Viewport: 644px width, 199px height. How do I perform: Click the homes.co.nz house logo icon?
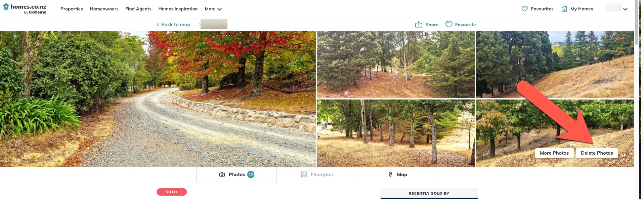click(6, 6)
